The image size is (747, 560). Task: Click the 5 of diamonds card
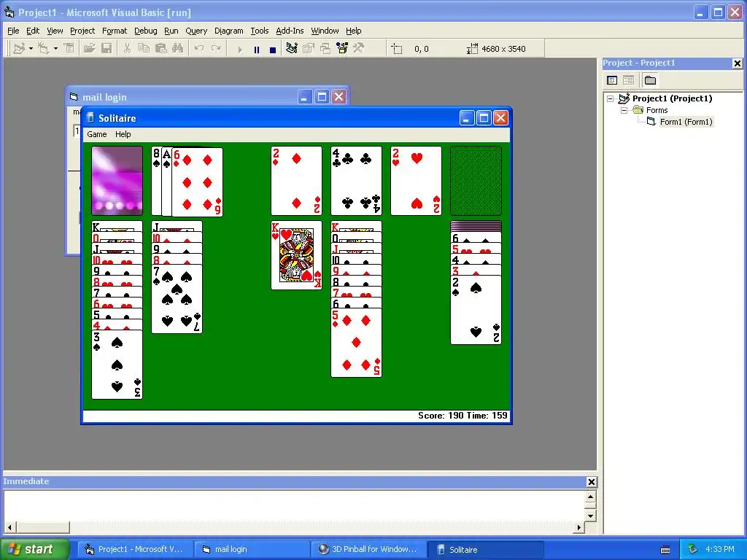click(356, 343)
